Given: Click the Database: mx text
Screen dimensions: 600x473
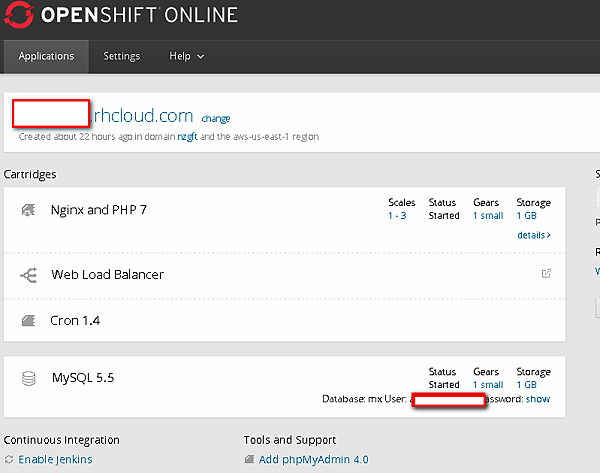Looking at the screenshot, I should point(352,399).
